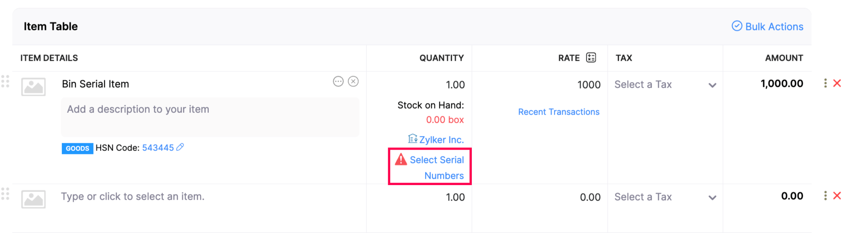Click drag handle of the empty second row
Viewport: 868px width, 233px height.
(x=5, y=194)
